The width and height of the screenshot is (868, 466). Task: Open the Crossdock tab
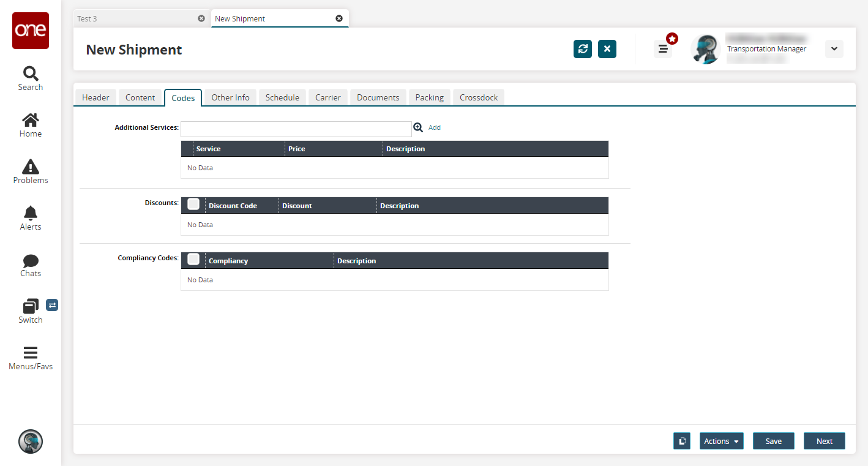click(x=479, y=97)
